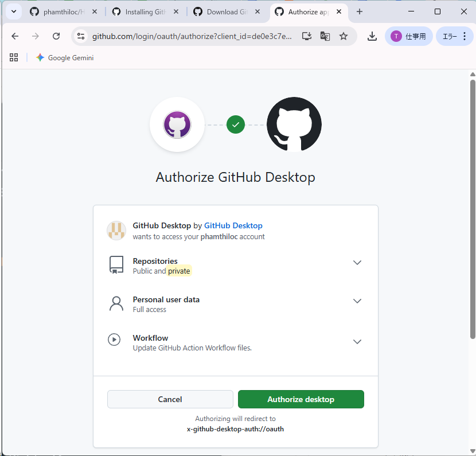Expand the Repositories permission chevron
This screenshot has width=476, height=456.
pyautogui.click(x=357, y=263)
